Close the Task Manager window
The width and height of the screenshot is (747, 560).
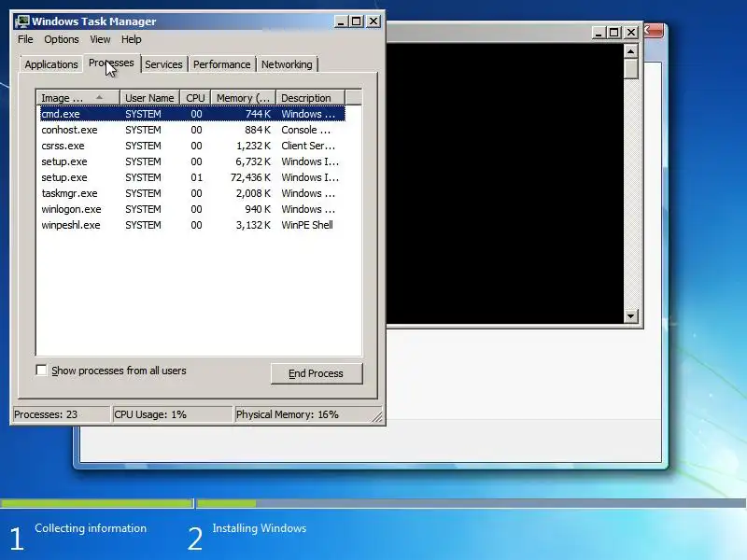click(373, 21)
